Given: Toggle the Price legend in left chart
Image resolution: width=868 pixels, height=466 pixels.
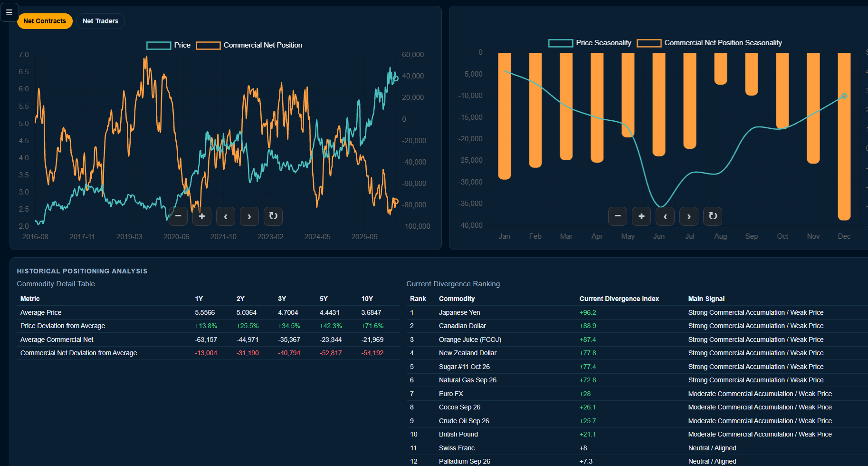Looking at the screenshot, I should [169, 45].
